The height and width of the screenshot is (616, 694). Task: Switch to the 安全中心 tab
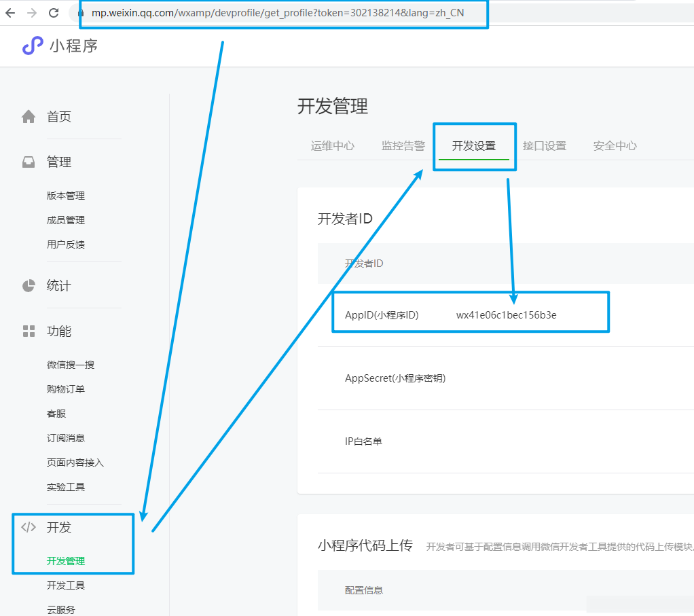tap(615, 145)
